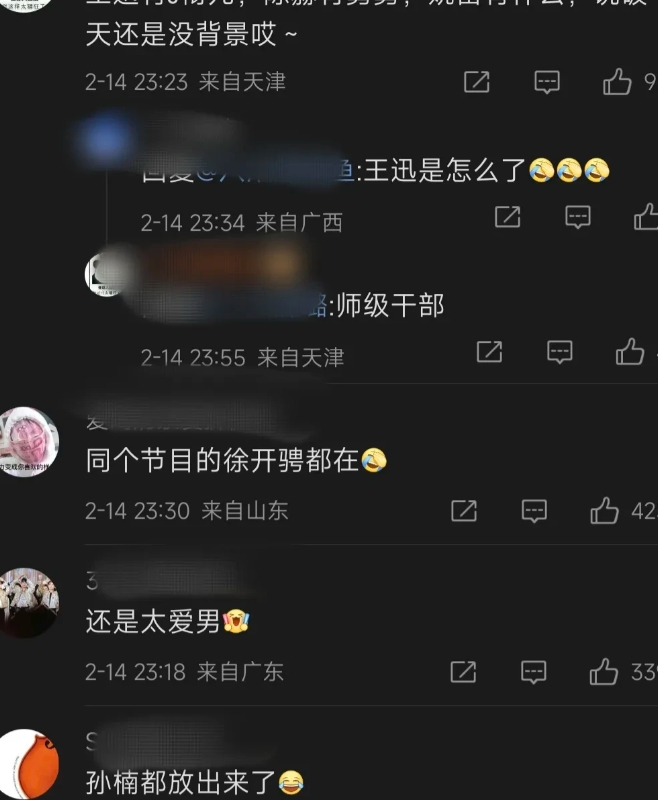This screenshot has height=800, width=658.
Task: Reply to the 还是太爱男 comment
Action: pyautogui.click(x=534, y=672)
